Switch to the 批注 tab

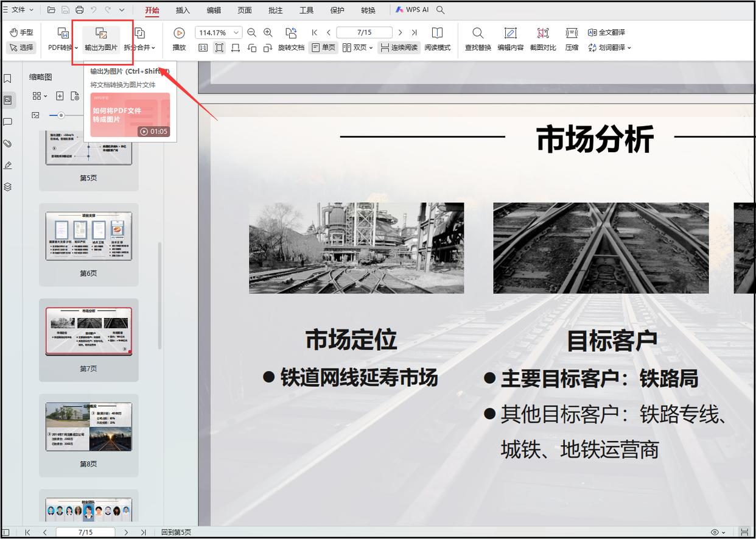(x=275, y=10)
